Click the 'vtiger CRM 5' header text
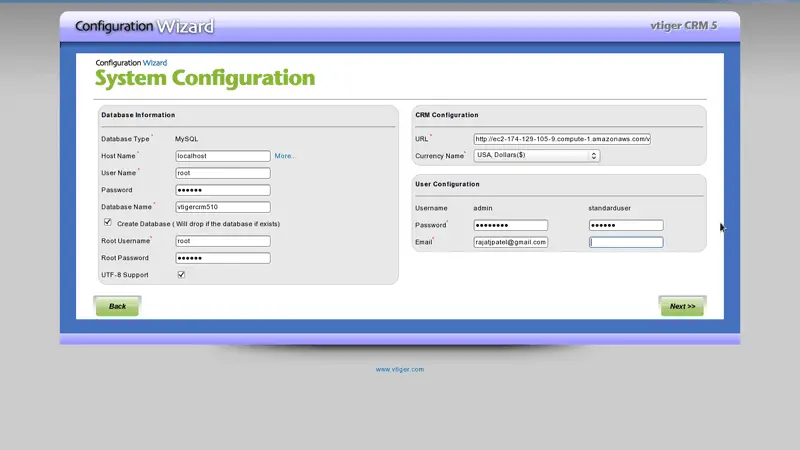 684,26
